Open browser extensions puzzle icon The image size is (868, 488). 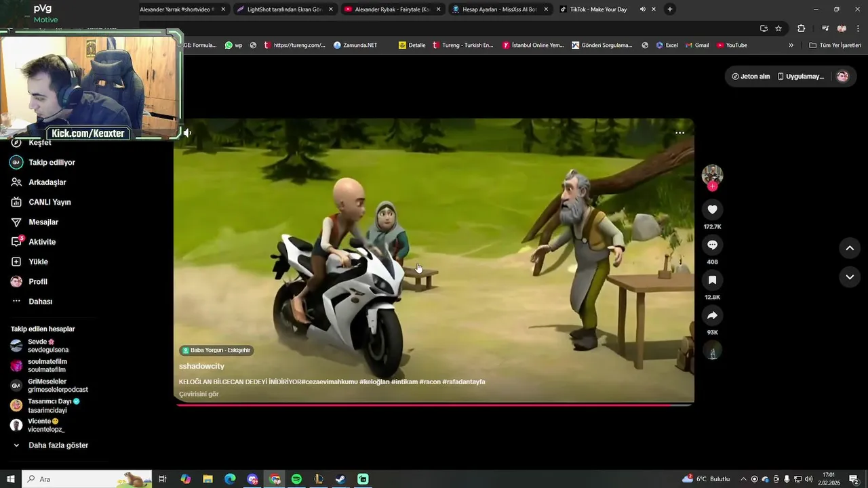click(802, 28)
